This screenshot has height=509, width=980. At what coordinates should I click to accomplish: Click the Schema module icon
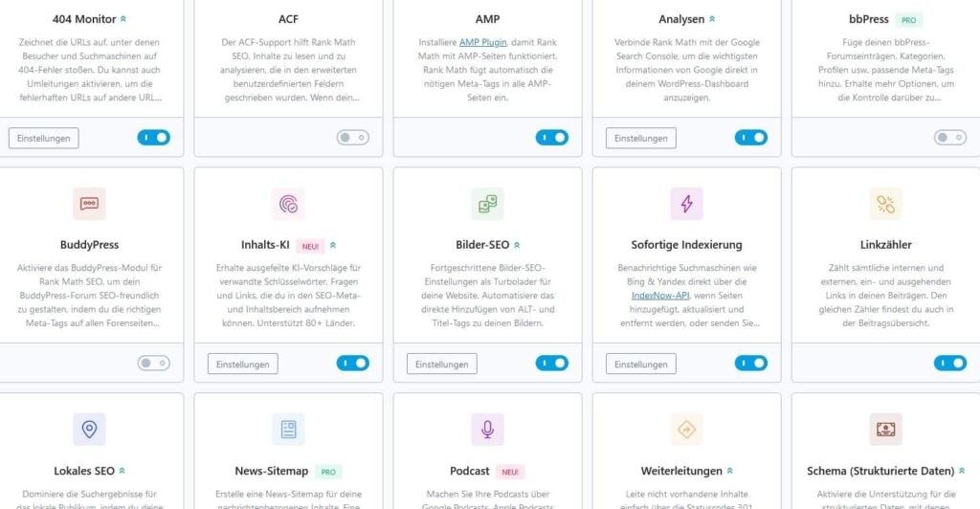pos(885,430)
